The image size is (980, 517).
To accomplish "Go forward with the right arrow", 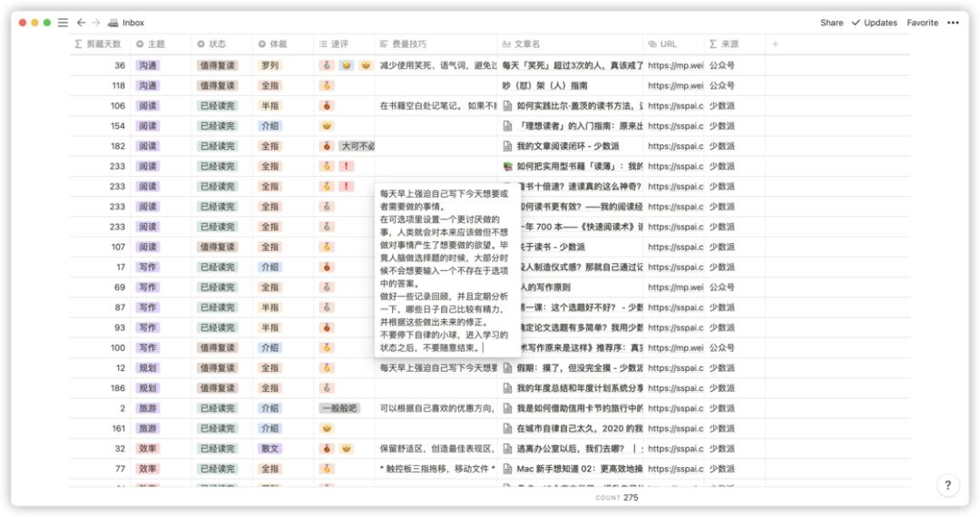I will (x=95, y=23).
